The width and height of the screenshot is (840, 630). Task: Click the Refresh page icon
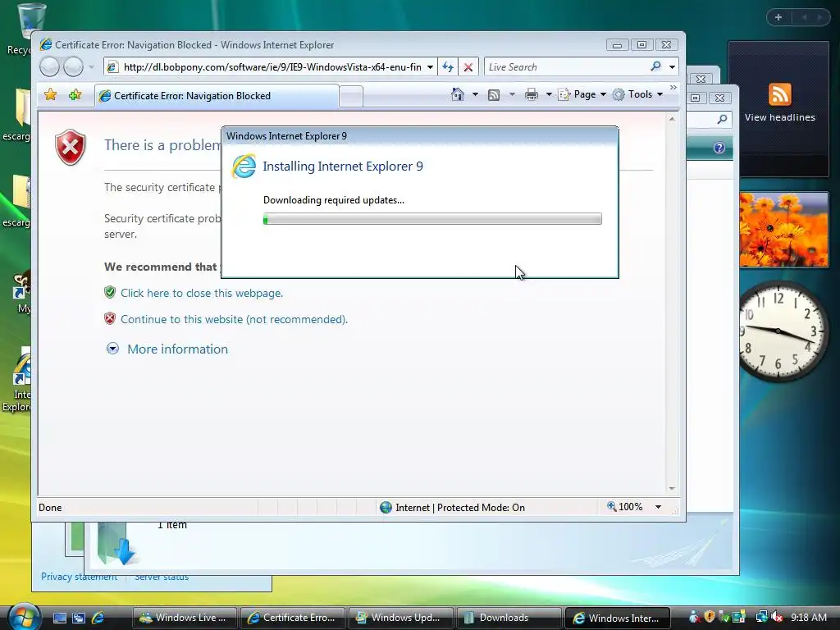tap(448, 67)
